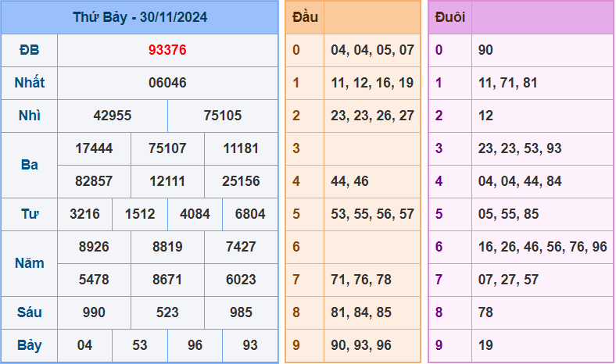
Task: Select seventh prize number 96
Action: click(x=195, y=345)
